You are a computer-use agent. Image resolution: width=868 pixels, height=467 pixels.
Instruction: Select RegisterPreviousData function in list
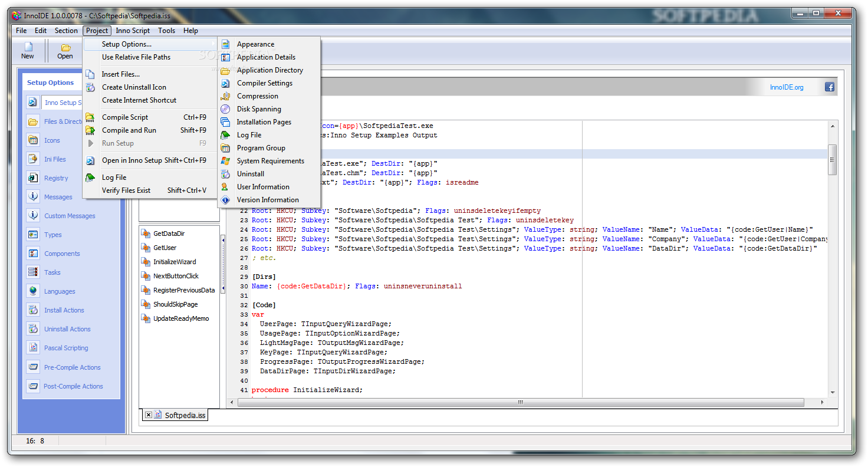(184, 290)
